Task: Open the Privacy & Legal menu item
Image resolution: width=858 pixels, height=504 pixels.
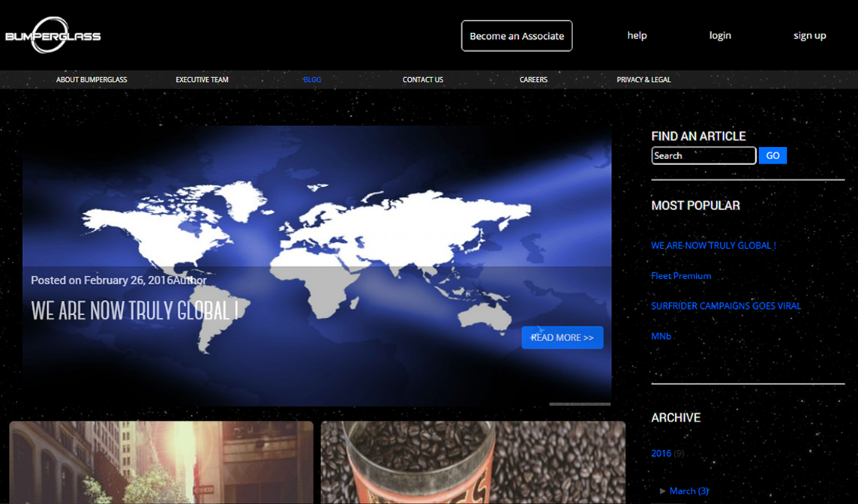Action: click(643, 79)
